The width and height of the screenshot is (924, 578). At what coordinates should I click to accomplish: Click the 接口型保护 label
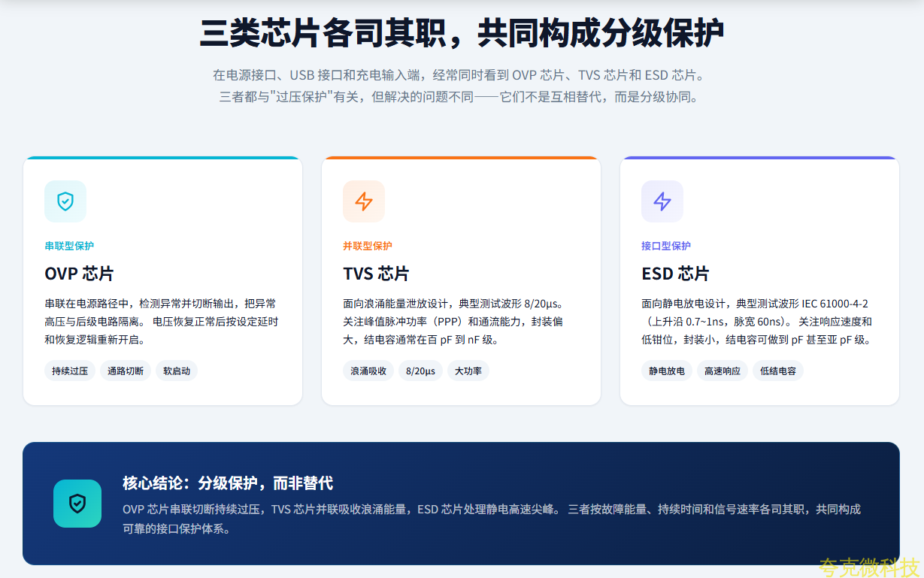tap(666, 246)
